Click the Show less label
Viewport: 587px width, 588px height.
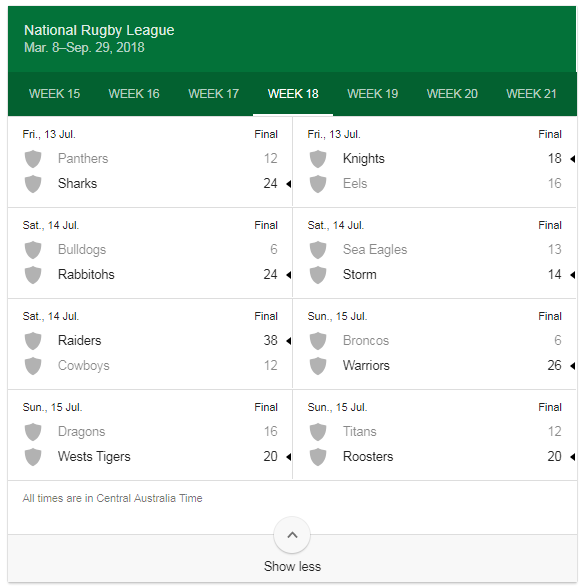(x=292, y=566)
